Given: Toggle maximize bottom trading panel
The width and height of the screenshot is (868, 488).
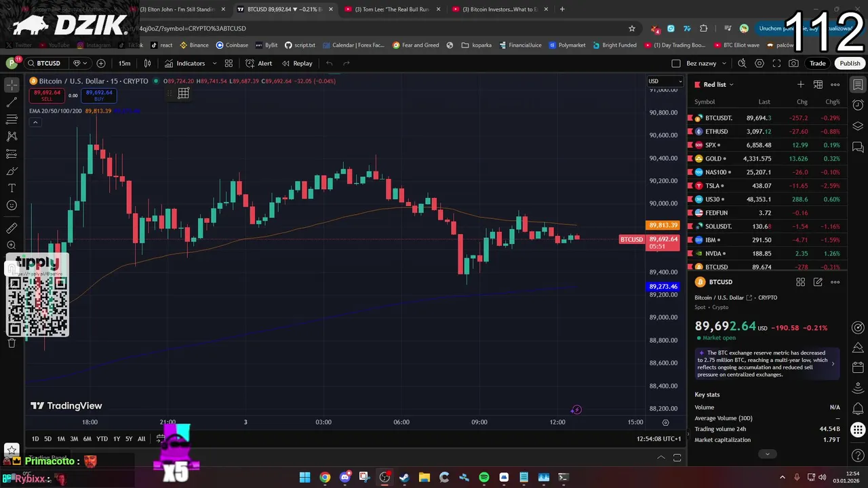Looking at the screenshot, I should tap(677, 457).
